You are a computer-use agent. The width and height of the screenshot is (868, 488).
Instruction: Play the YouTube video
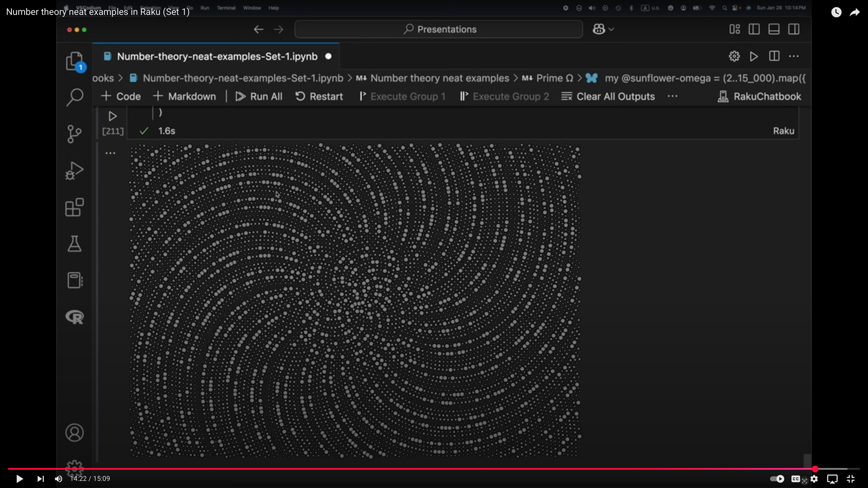tap(20, 479)
